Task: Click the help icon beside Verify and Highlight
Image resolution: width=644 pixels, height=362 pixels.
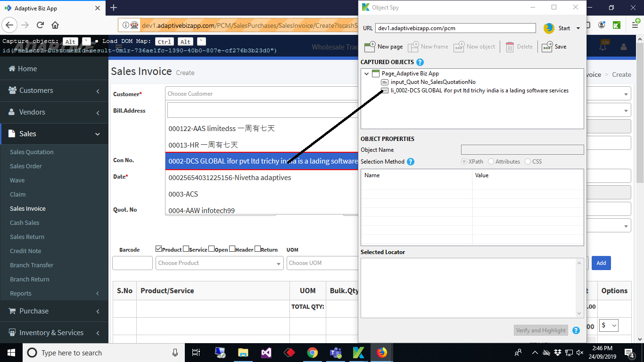Action: coord(576,330)
